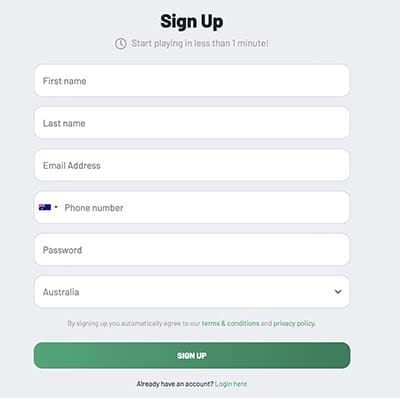Focus the First name field

[192, 81]
